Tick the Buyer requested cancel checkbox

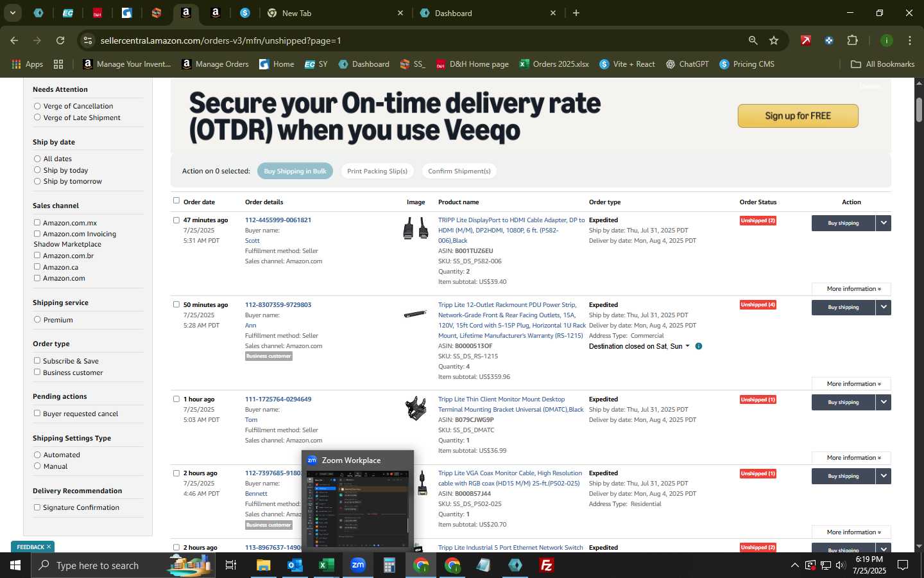(37, 413)
